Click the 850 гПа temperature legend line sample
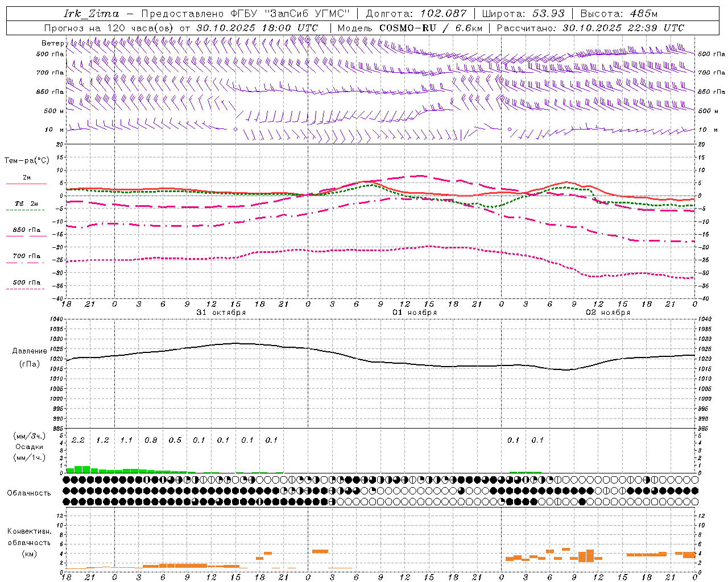 pos(26,236)
